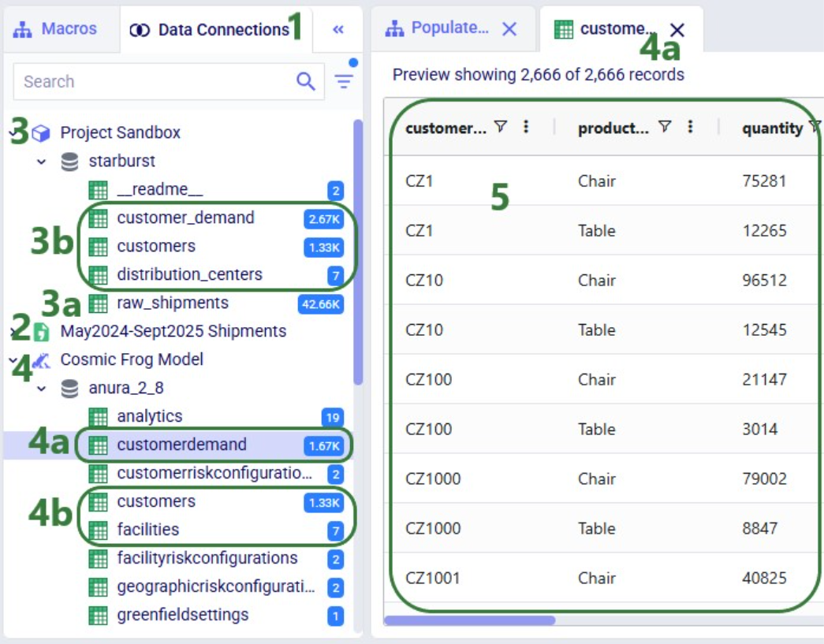Viewport: 824px width, 644px height.
Task: Collapse the left panel with double-chevron
Action: pyautogui.click(x=338, y=29)
